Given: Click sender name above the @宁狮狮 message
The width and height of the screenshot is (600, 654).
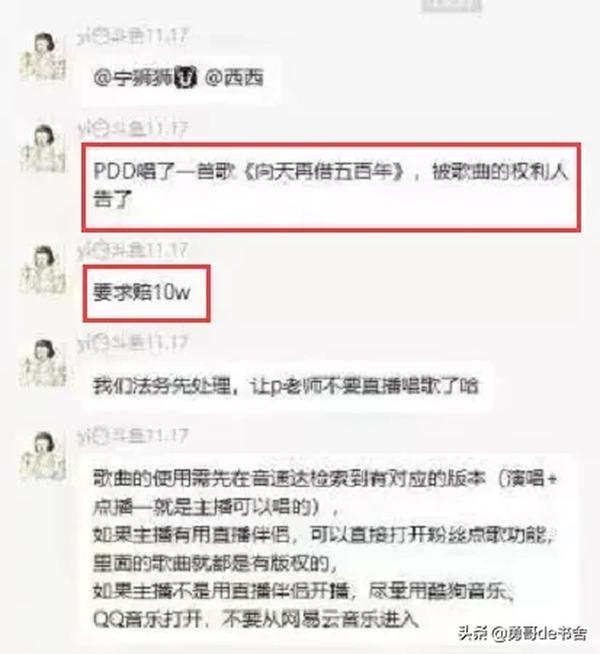Looking at the screenshot, I should [x=132, y=37].
